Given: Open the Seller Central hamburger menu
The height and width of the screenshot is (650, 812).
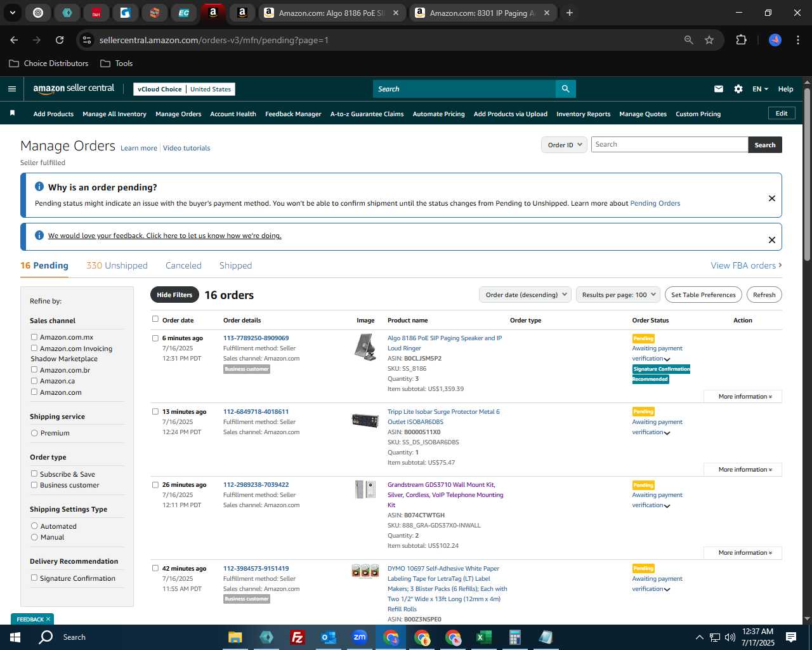Looking at the screenshot, I should (x=12, y=89).
